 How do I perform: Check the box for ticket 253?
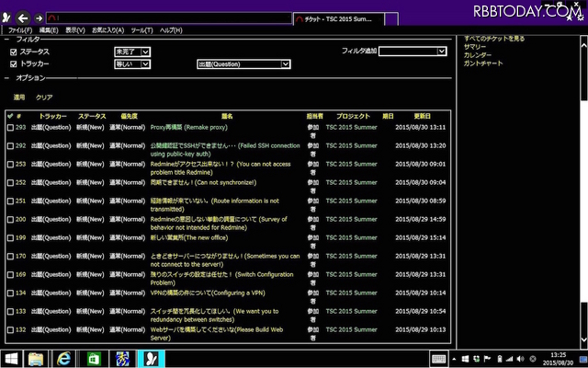pos(10,165)
